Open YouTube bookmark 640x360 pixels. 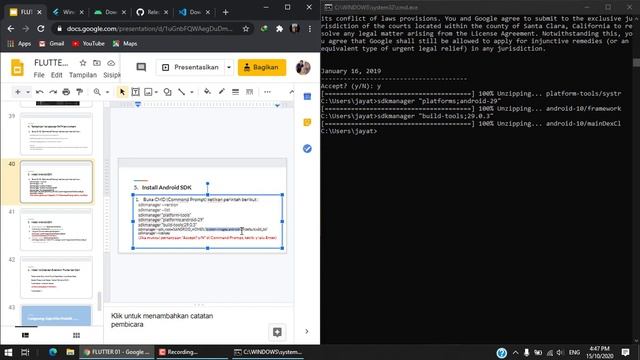[89, 44]
